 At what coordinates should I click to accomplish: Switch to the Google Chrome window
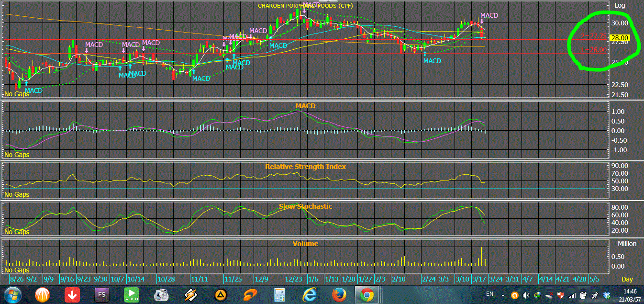(367, 295)
